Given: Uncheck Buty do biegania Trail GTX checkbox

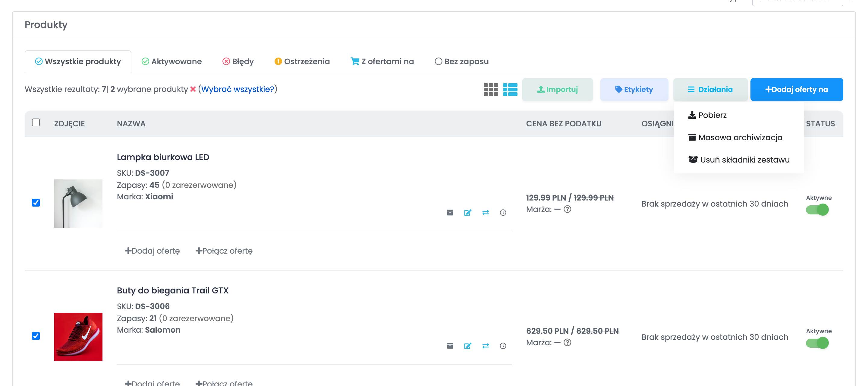Looking at the screenshot, I should pyautogui.click(x=36, y=336).
